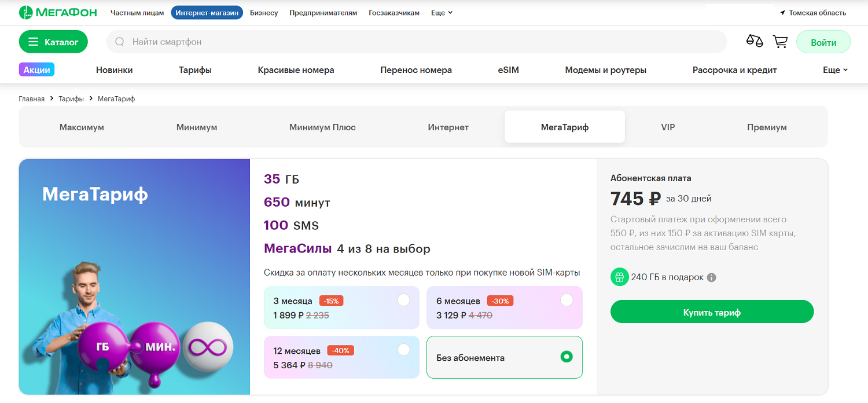This screenshot has width=868, height=403.
Task: Expand the Еще dropdown in category navigation
Action: pyautogui.click(x=835, y=70)
